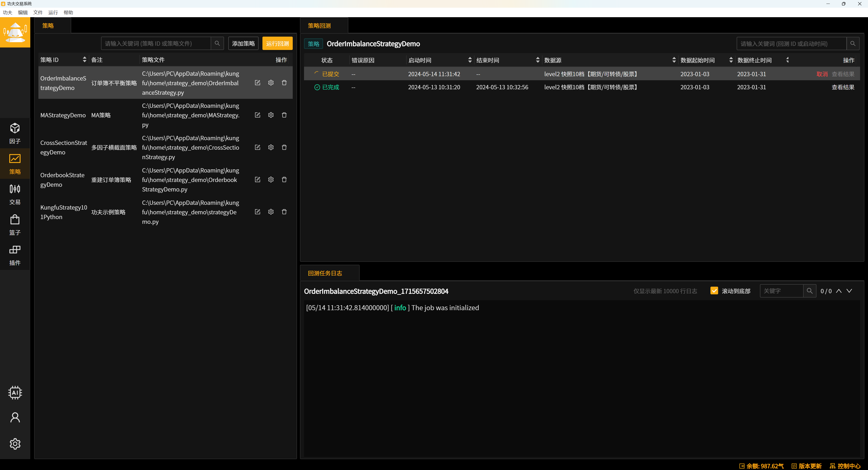Screen dimensions: 868x470
Task: Click the 重建订单簿策略 remark cell
Action: [111, 180]
